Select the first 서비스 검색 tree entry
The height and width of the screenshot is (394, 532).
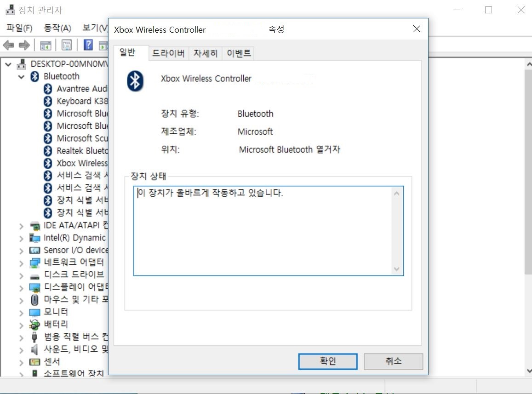[x=82, y=176]
